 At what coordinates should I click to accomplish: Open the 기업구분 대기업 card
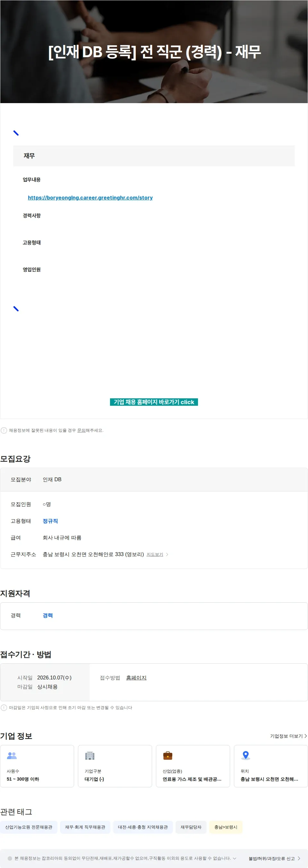115,766
